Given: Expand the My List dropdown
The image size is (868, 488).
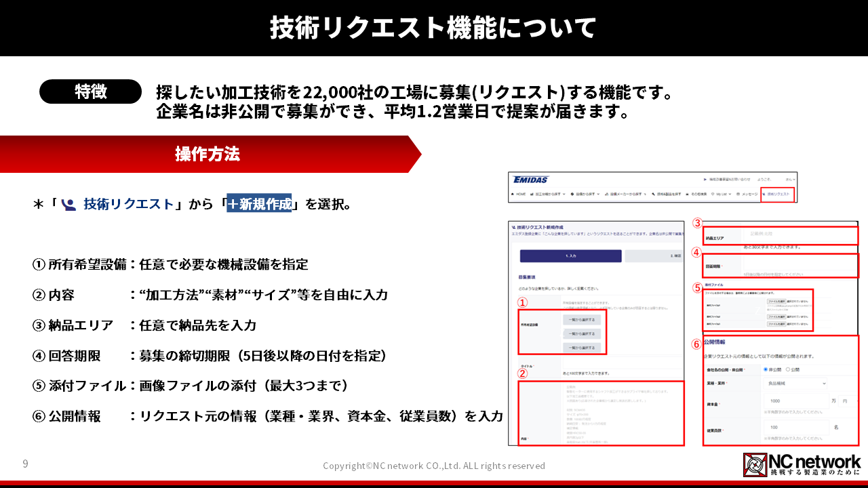Looking at the screenshot, I should (722, 194).
